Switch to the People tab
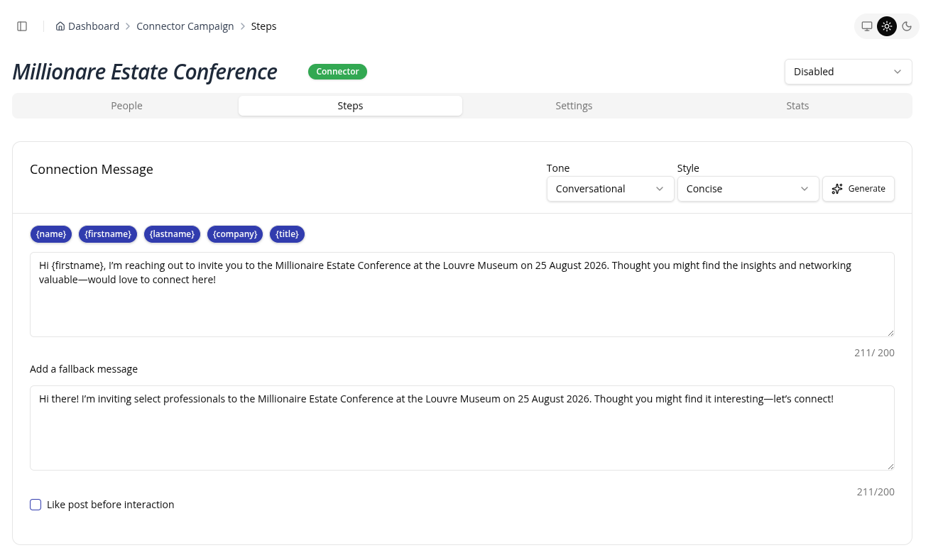The width and height of the screenshot is (943, 560). tap(126, 106)
